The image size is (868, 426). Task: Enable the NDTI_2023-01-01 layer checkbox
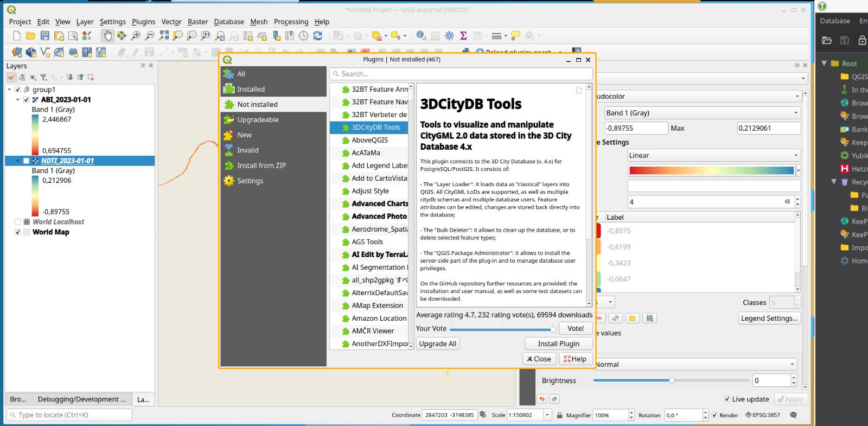pyautogui.click(x=26, y=161)
